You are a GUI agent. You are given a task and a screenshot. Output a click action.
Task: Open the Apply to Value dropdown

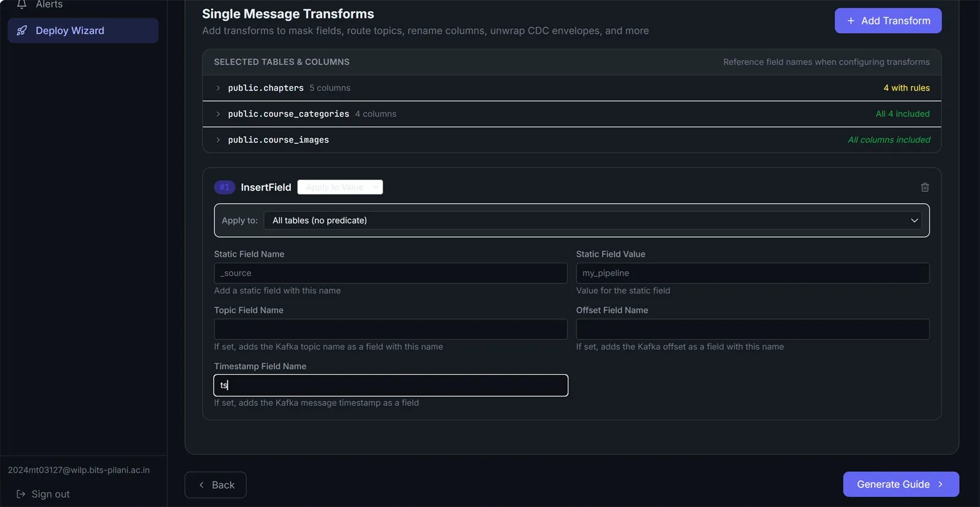340,187
